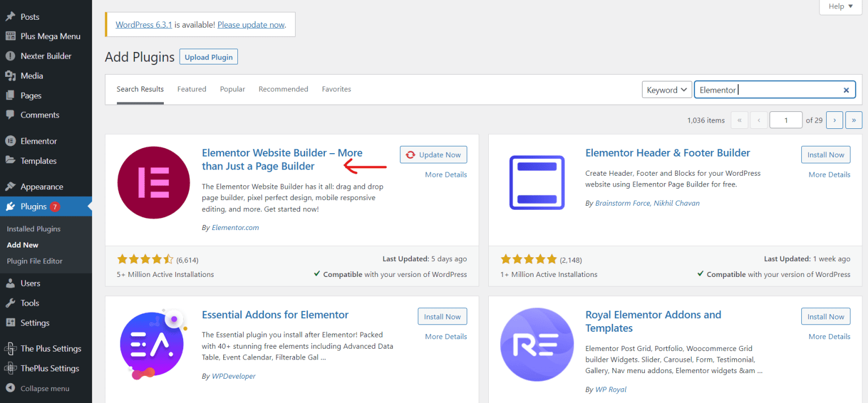
Task: Click the page number input field
Action: [x=785, y=119]
